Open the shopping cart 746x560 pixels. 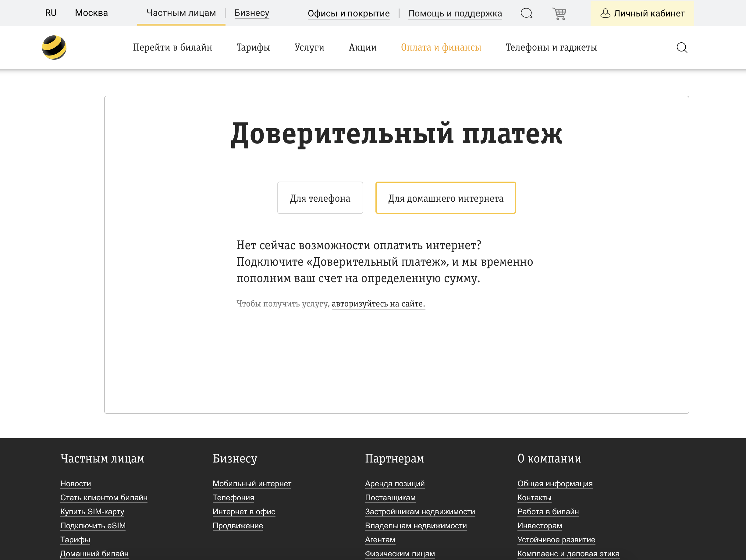tap(559, 13)
